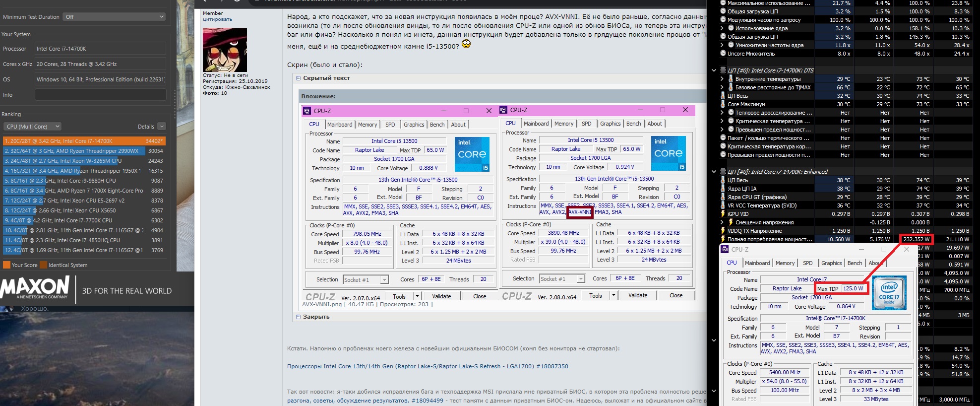
Task: Switch to the Bench tab in i7-14700K CPU-Z
Action: click(855, 263)
